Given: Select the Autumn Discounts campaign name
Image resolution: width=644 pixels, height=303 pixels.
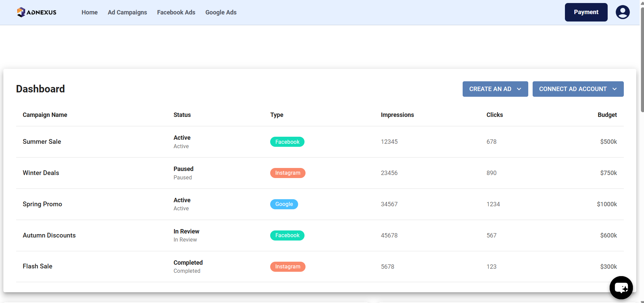Looking at the screenshot, I should pyautogui.click(x=49, y=235).
